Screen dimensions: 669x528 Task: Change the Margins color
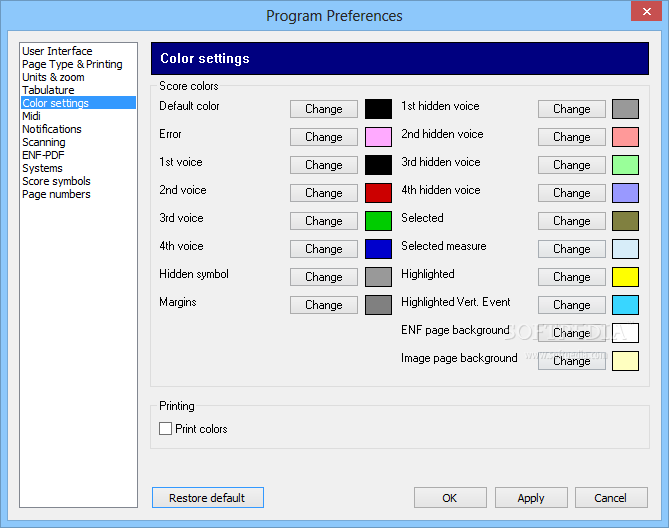click(324, 305)
